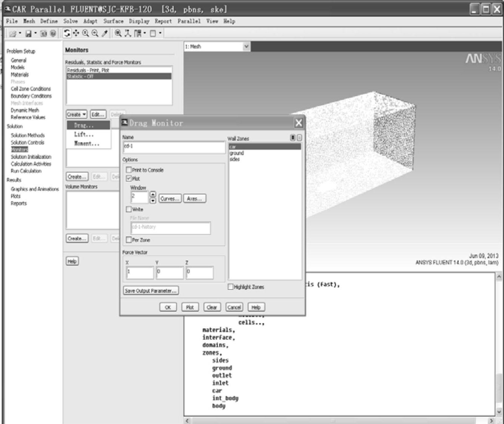Select the probe (eyedropper) tool
504x424 pixels.
coord(105,33)
